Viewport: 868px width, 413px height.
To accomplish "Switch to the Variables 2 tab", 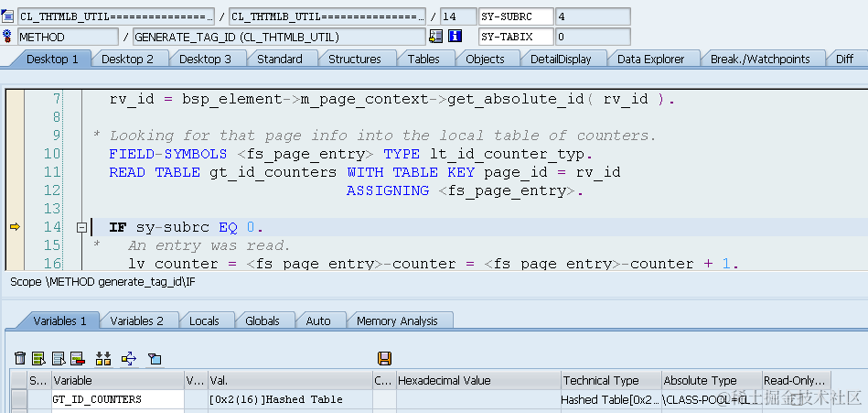I will [x=136, y=321].
